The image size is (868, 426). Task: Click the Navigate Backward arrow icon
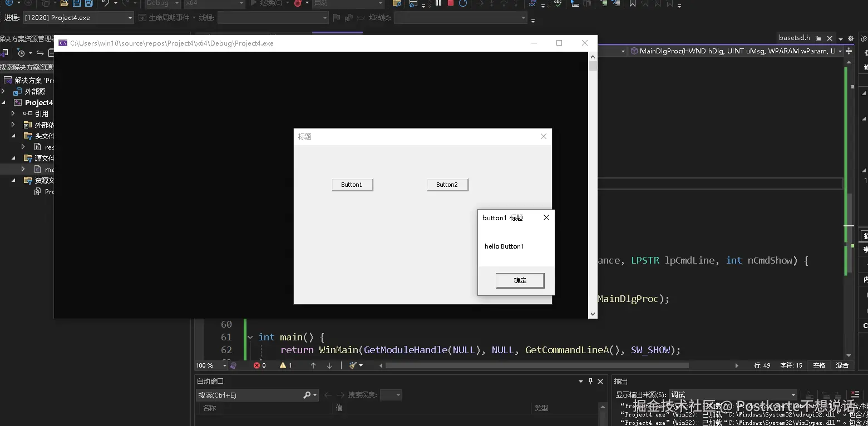click(9, 3)
